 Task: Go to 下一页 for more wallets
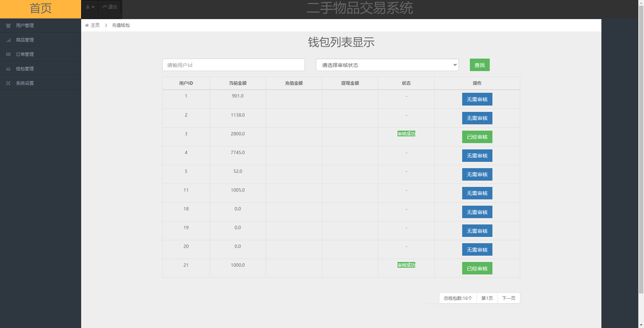click(508, 298)
